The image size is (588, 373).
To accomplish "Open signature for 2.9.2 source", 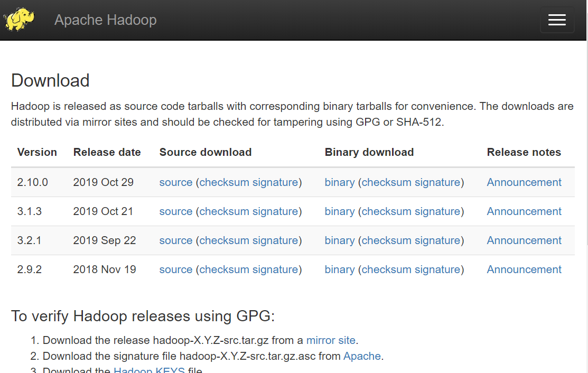I will tap(275, 269).
